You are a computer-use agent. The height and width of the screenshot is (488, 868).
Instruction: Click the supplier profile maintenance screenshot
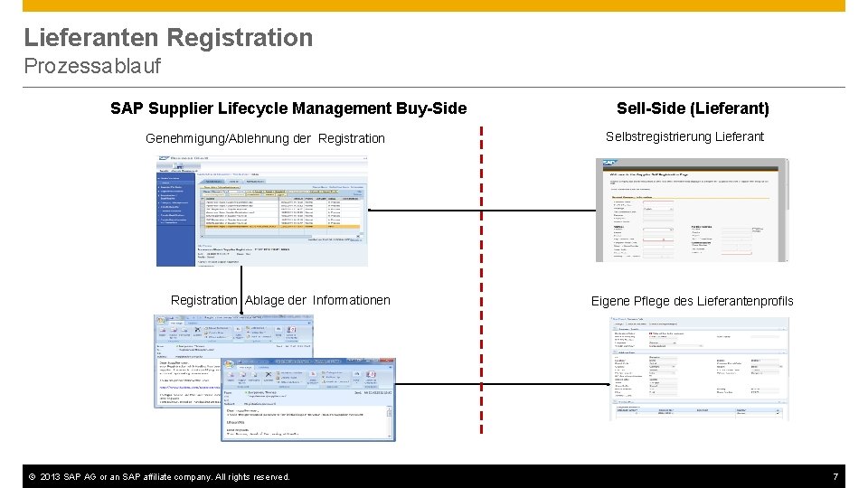pyautogui.click(x=699, y=369)
